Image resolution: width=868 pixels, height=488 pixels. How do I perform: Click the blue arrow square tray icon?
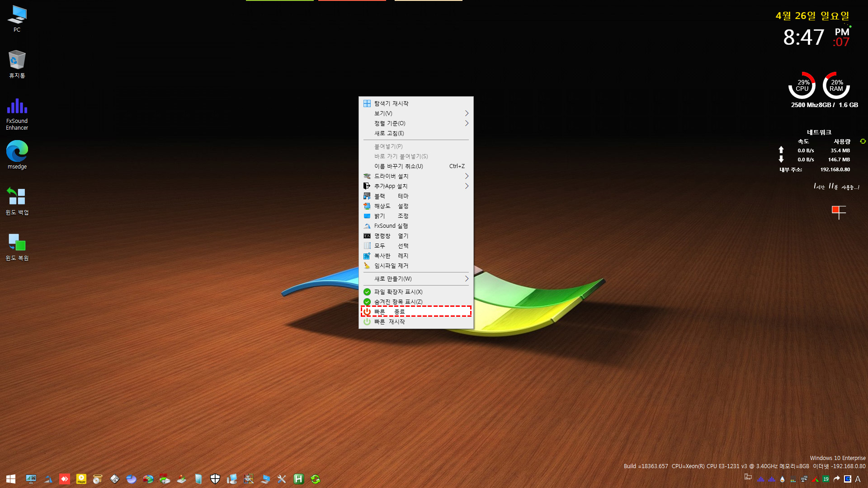[848, 479]
